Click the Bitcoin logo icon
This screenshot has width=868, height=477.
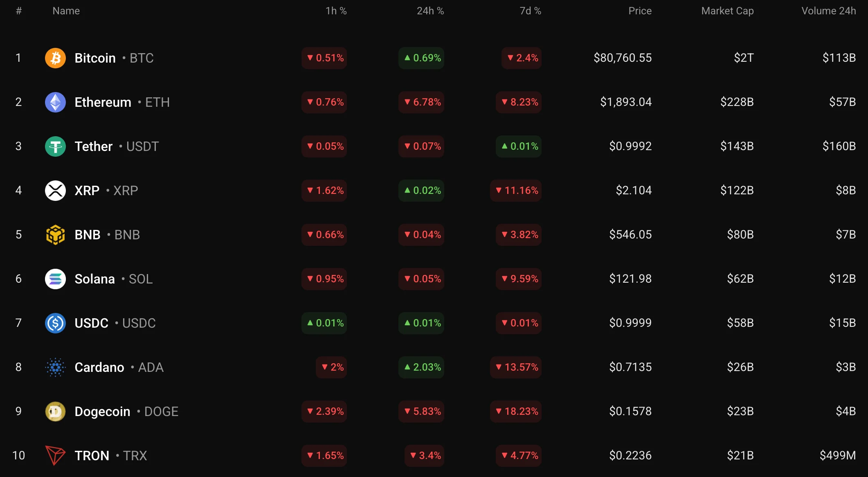tap(55, 58)
